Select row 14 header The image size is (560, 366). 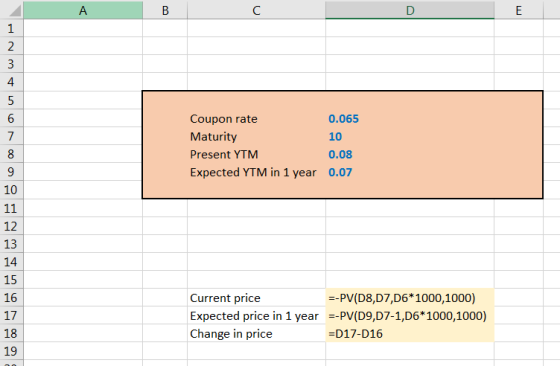(11, 262)
